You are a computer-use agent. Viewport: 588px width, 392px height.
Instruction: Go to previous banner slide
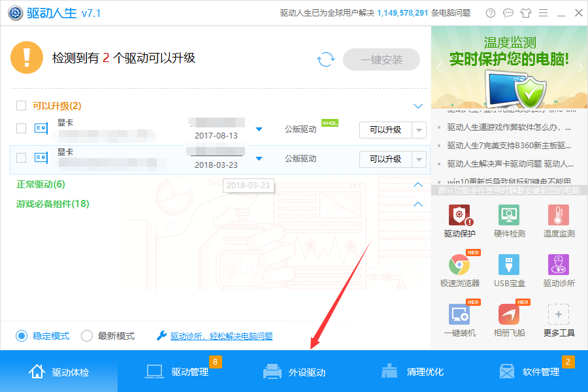pyautogui.click(x=439, y=67)
